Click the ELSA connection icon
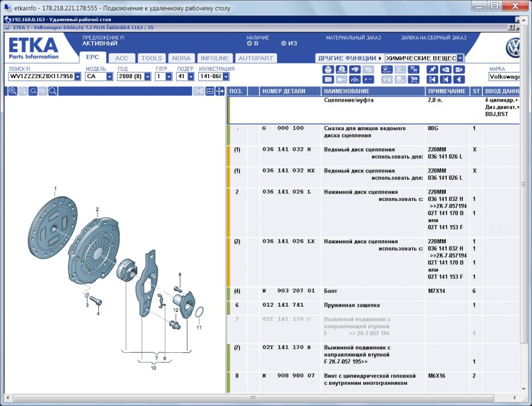532x406 pixels. pyautogui.click(x=387, y=70)
